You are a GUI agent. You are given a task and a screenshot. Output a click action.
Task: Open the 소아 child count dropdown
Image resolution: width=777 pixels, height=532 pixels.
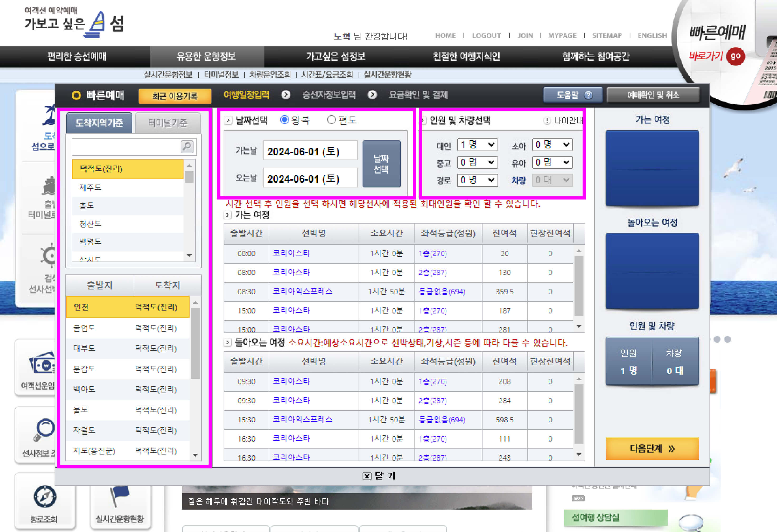552,145
